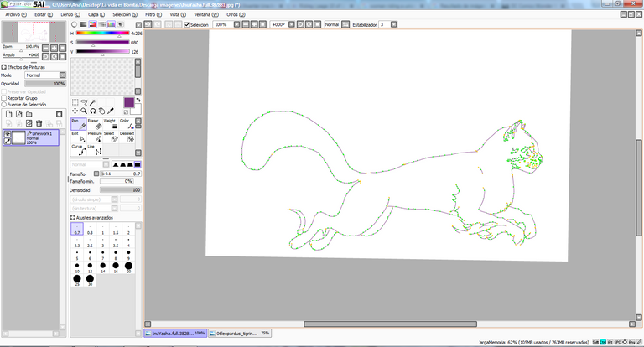The image size is (644, 347).
Task: Open the color panel options dropdown arrow
Action: 138,25
